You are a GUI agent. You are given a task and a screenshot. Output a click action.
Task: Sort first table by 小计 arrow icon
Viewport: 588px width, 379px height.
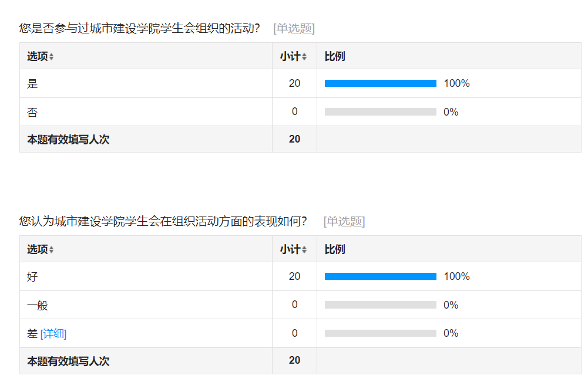pos(304,57)
